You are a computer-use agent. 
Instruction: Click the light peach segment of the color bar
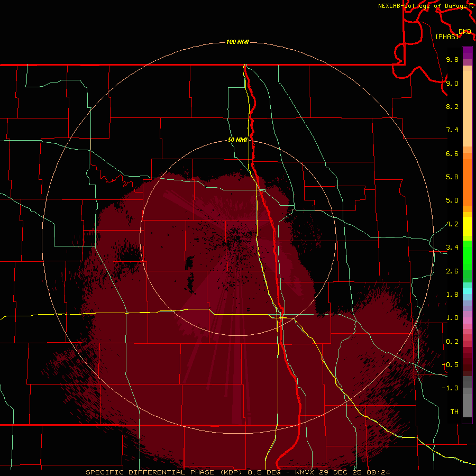coord(467,108)
